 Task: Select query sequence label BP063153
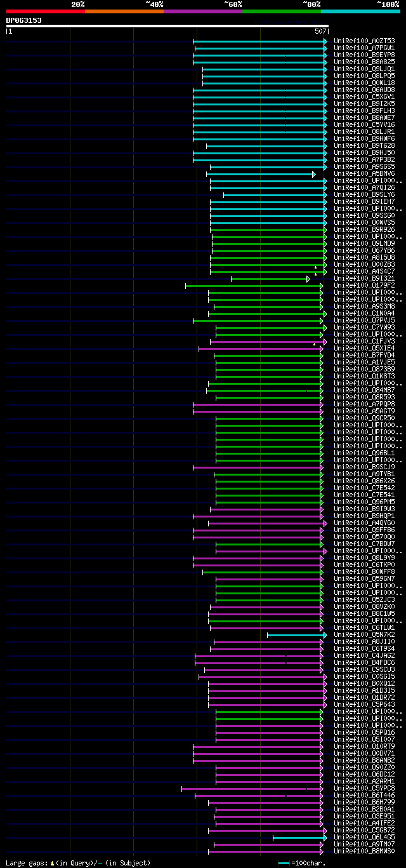[24, 20]
